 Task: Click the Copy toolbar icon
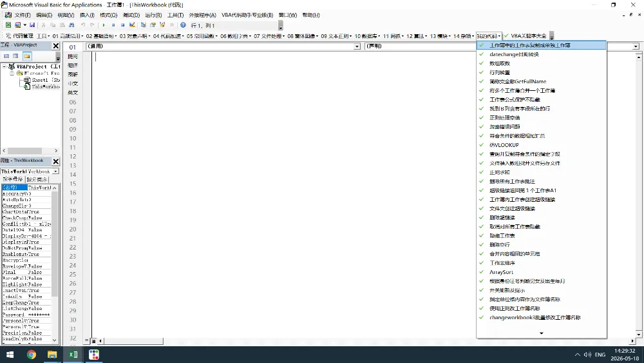click(53, 25)
